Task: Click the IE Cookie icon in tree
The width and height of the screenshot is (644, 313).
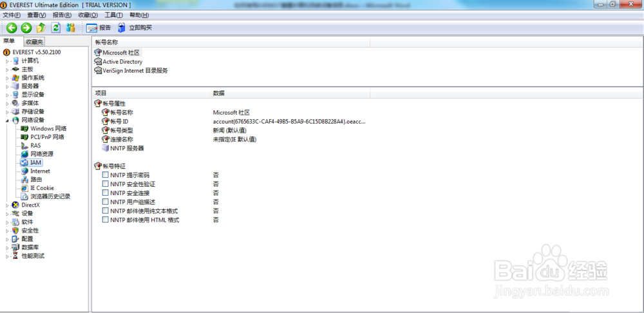Action: tap(24, 187)
